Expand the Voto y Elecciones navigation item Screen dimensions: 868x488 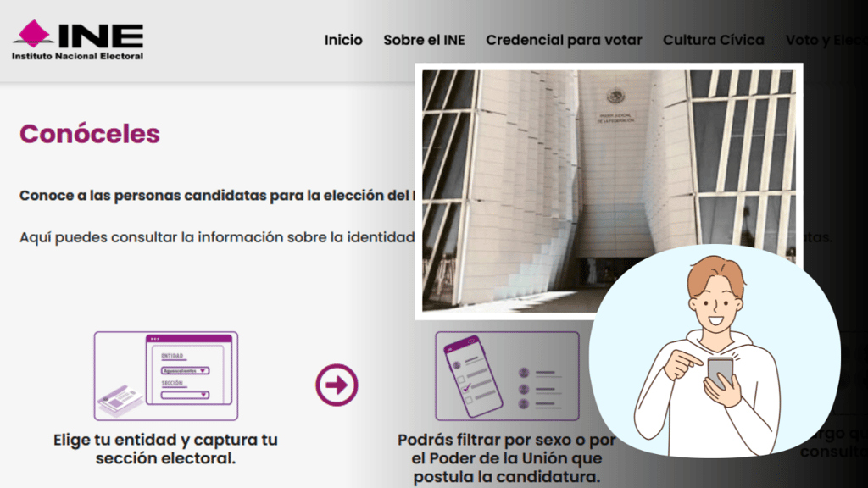pos(826,40)
